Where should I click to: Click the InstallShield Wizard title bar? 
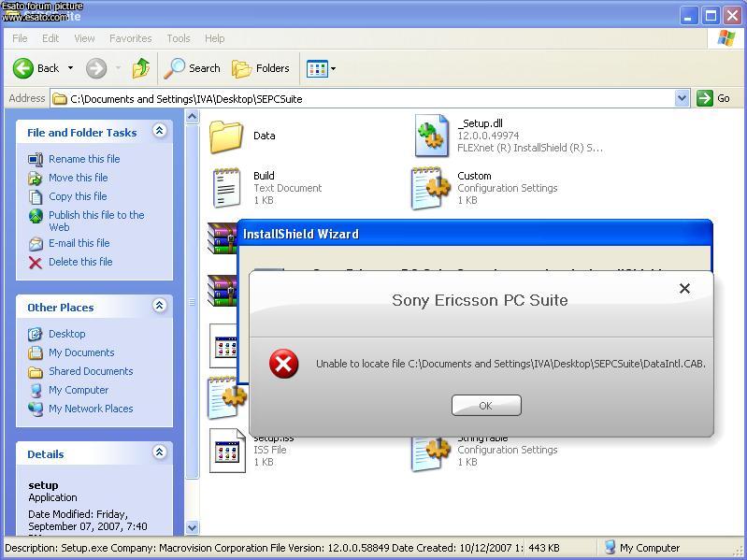tap(474, 234)
